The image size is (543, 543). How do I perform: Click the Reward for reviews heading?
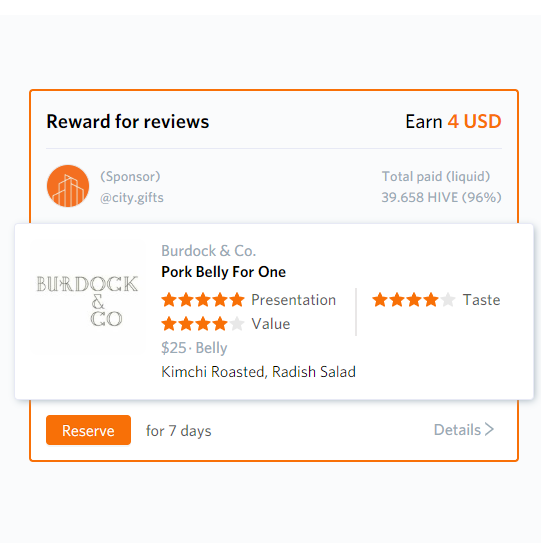pyautogui.click(x=128, y=122)
